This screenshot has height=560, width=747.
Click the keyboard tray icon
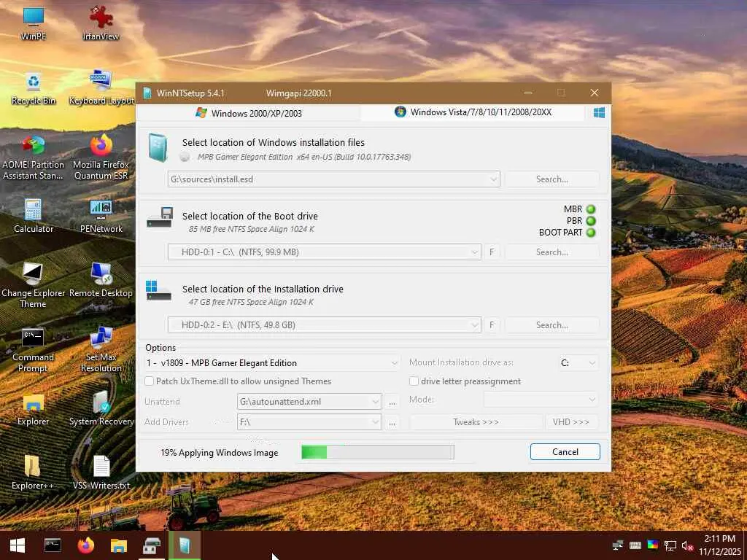[x=635, y=545]
